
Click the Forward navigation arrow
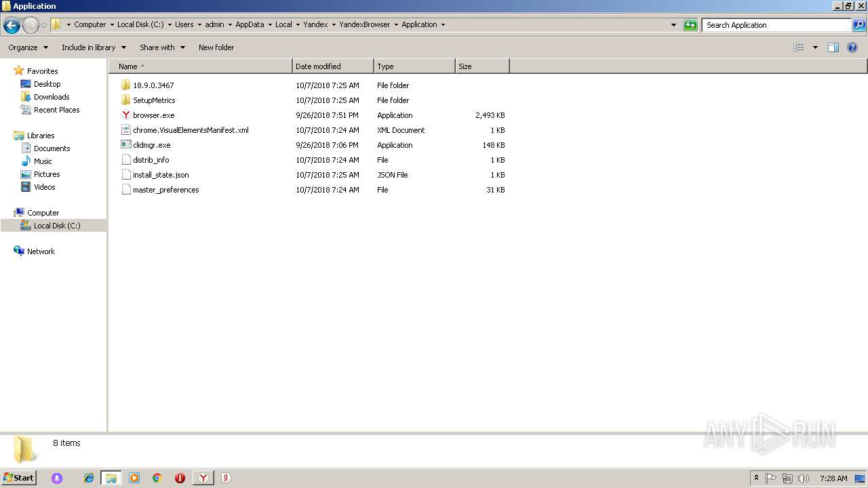click(31, 25)
